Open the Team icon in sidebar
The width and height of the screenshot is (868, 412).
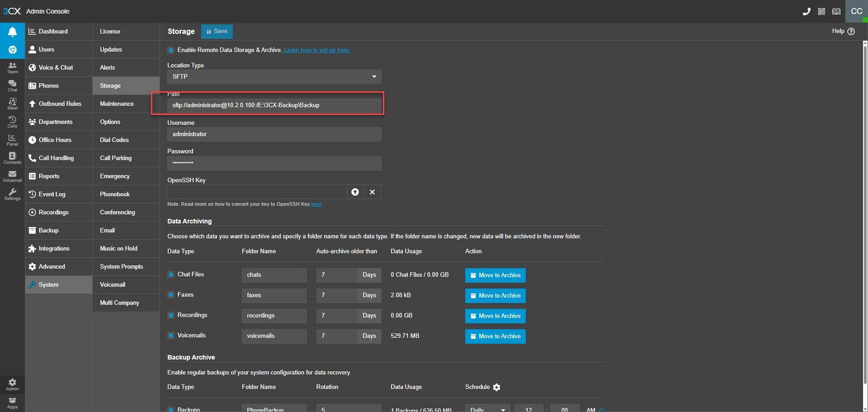click(12, 67)
